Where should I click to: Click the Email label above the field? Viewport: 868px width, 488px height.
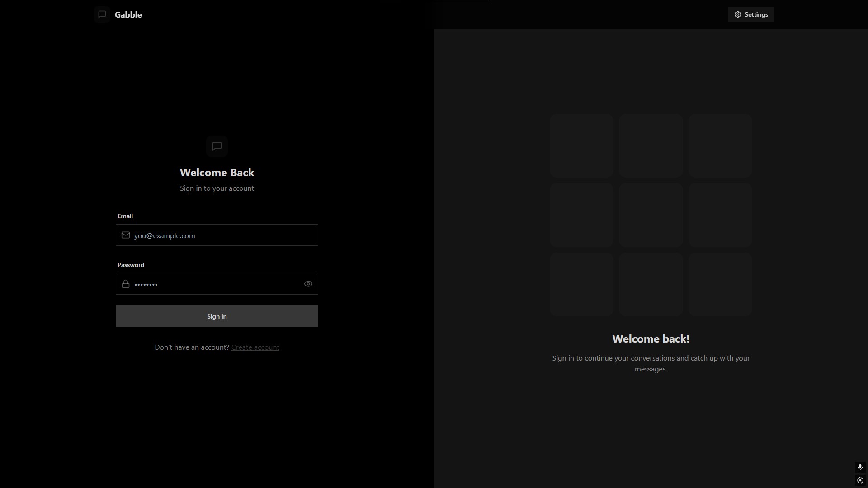(125, 216)
